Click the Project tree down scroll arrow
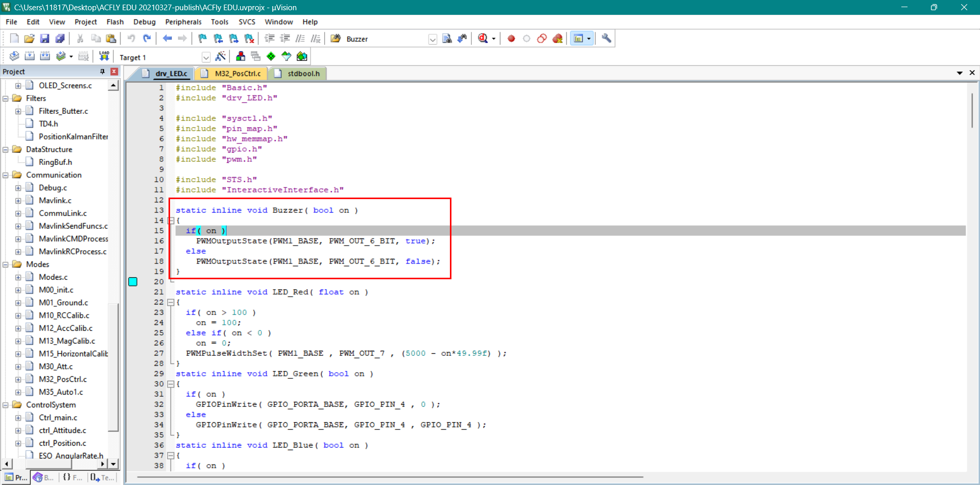 [113, 464]
